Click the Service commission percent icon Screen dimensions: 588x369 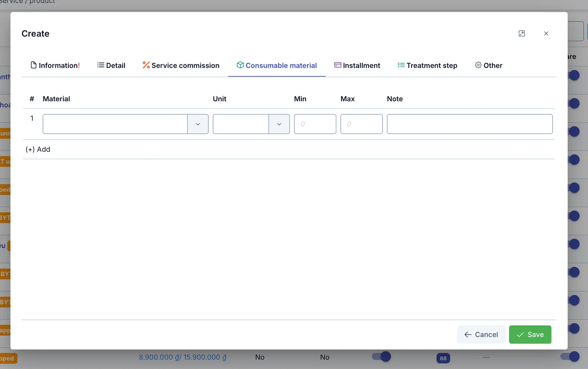point(146,65)
